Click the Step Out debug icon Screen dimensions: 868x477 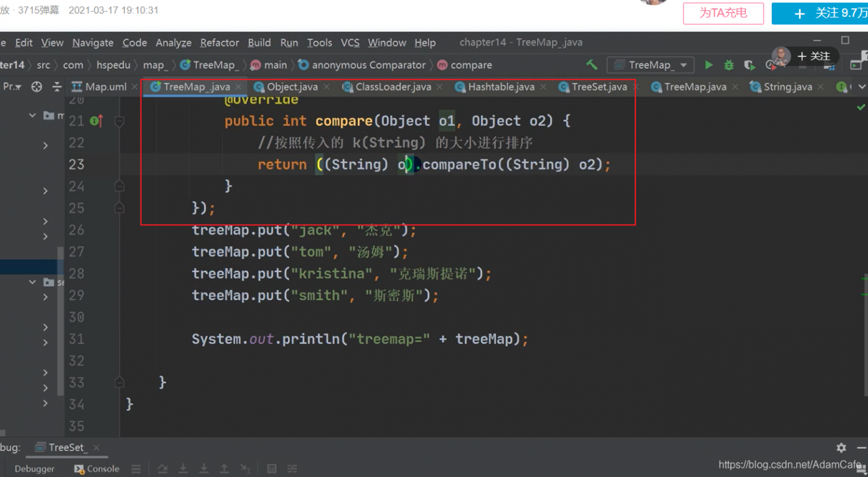tap(224, 469)
